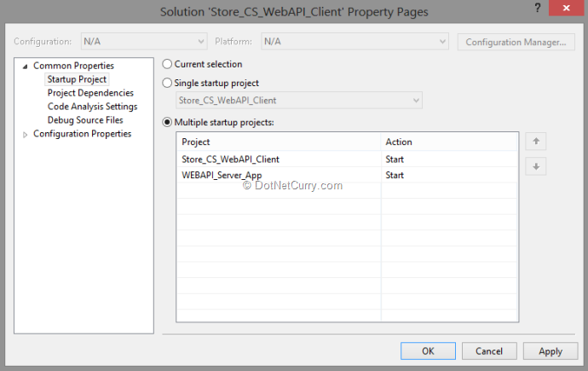Image resolution: width=588 pixels, height=371 pixels.
Task: Open the help question mark in the title bar
Action: 538,8
